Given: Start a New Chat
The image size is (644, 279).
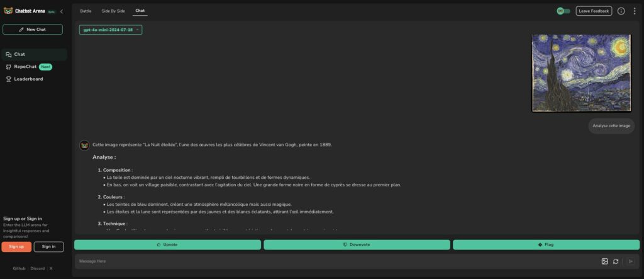Looking at the screenshot, I should tap(33, 30).
